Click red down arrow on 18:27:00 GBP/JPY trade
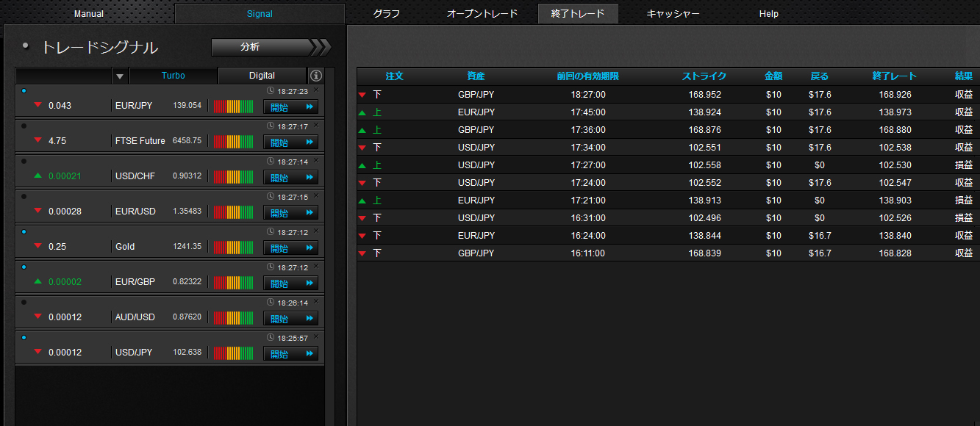 362,95
